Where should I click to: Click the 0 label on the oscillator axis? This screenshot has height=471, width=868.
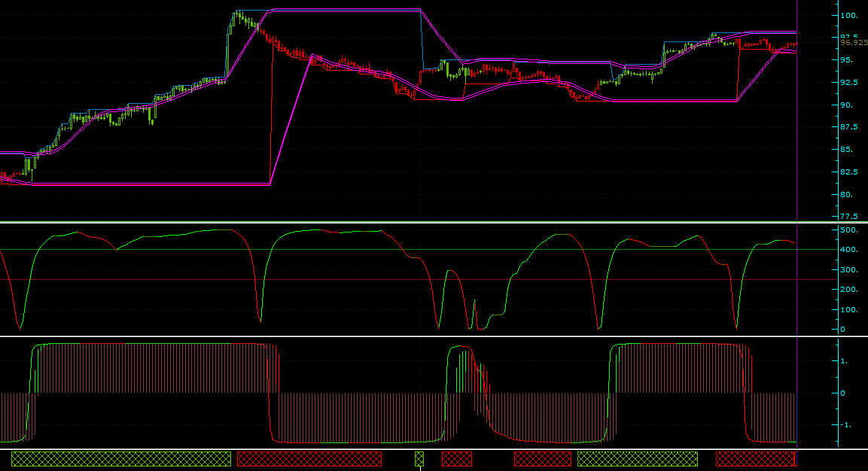(x=843, y=330)
